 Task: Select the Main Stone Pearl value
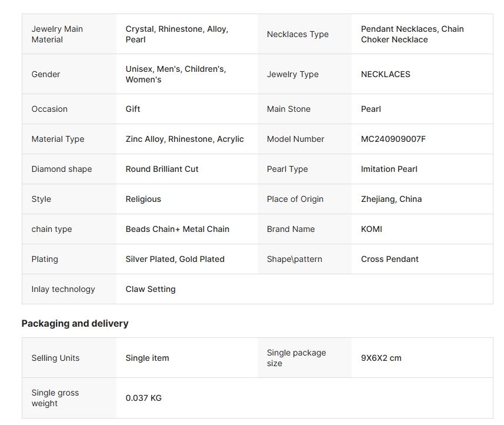point(371,109)
